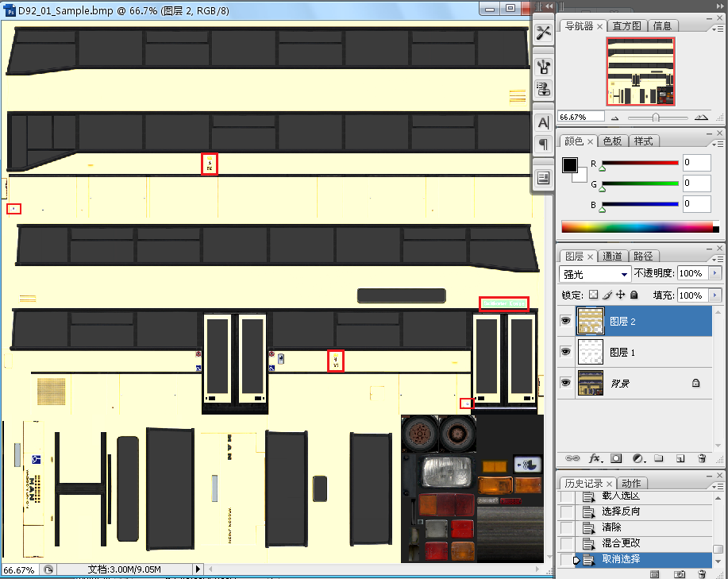Screen dimensions: 728x579
Task: Click the status bar document info icon
Action: click(48, 569)
